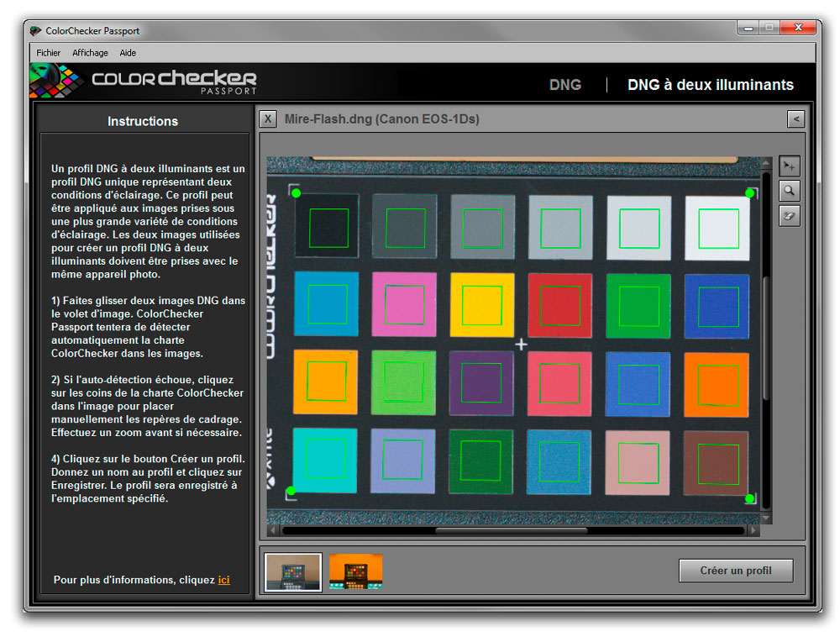Screen dimensions: 840x637
Task: Select the corner marker placement tool
Action: [789, 166]
